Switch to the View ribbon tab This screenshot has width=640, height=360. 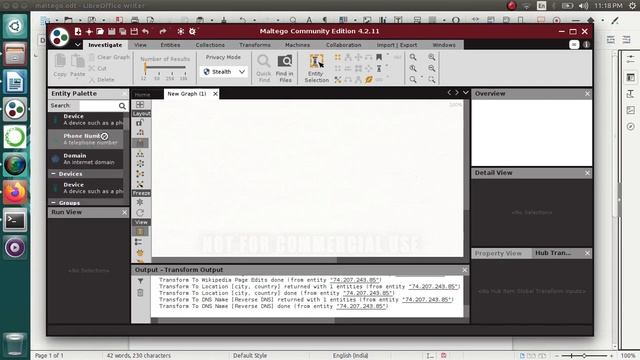140,45
